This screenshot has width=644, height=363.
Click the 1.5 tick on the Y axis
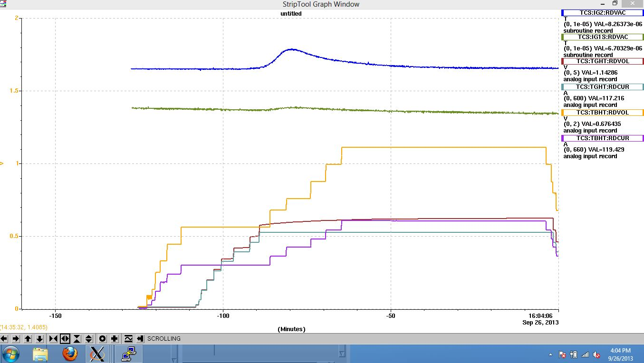click(x=14, y=91)
